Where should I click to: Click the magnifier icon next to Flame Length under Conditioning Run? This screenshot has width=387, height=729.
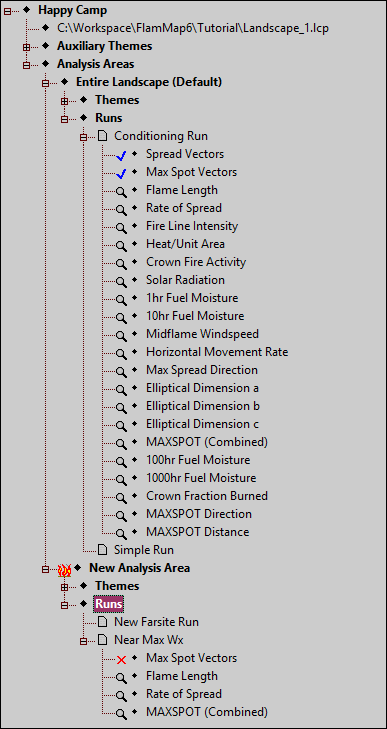121,191
